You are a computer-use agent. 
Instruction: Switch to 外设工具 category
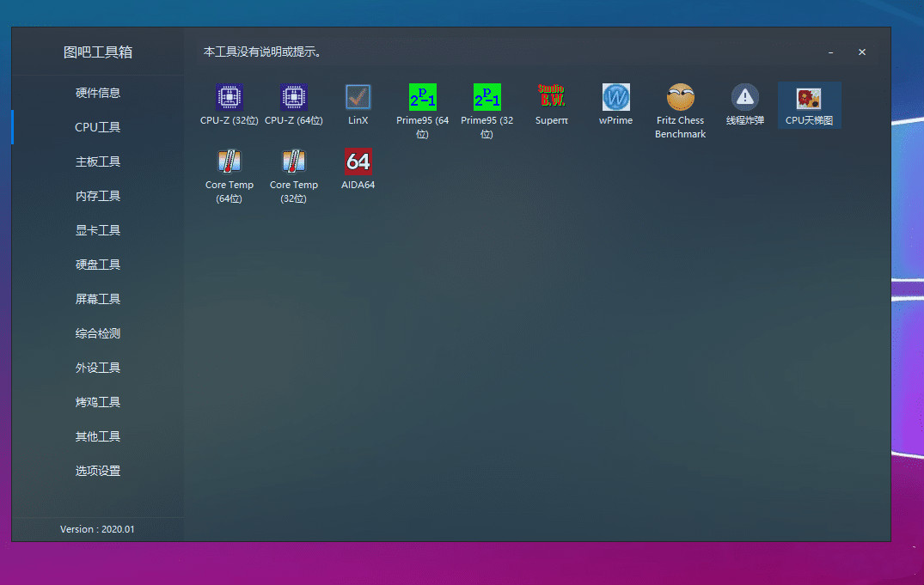click(x=98, y=368)
